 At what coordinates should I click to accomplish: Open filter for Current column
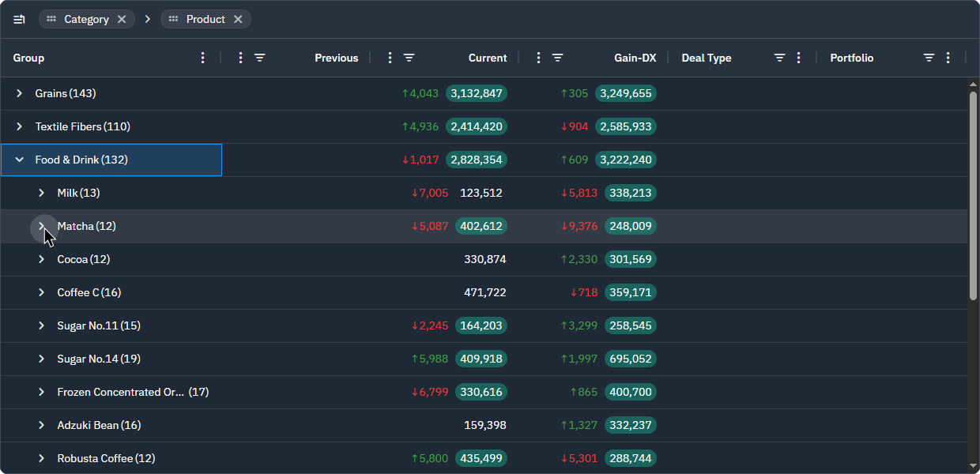409,58
